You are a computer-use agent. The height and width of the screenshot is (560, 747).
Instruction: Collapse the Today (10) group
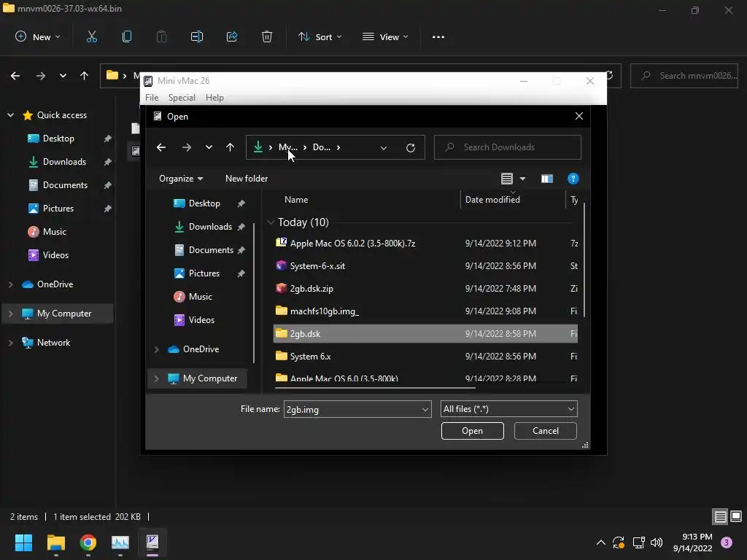click(x=271, y=222)
